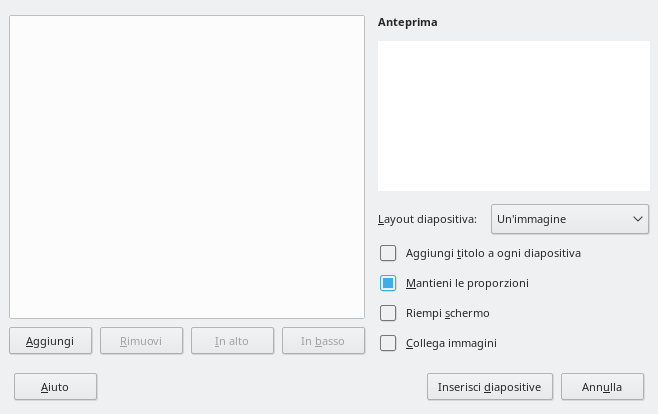Click the blank Anteprima preview area
The width and height of the screenshot is (658, 414).
(513, 115)
